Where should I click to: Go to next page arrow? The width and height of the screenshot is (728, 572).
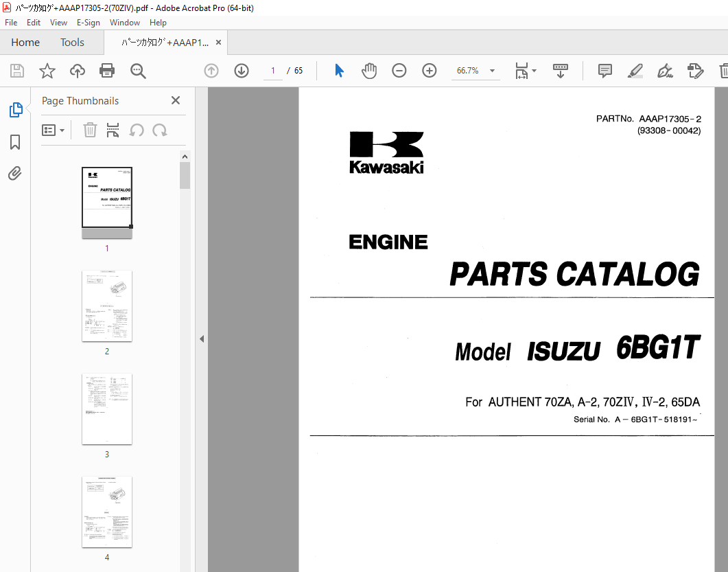242,71
